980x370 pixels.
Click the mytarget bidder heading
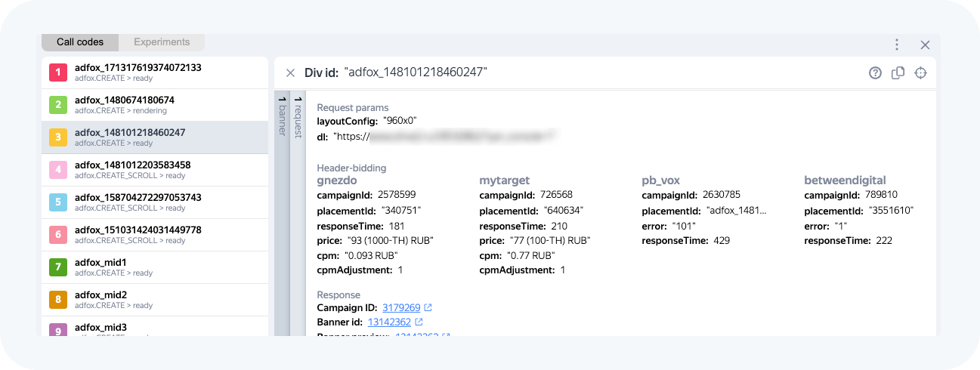[505, 180]
